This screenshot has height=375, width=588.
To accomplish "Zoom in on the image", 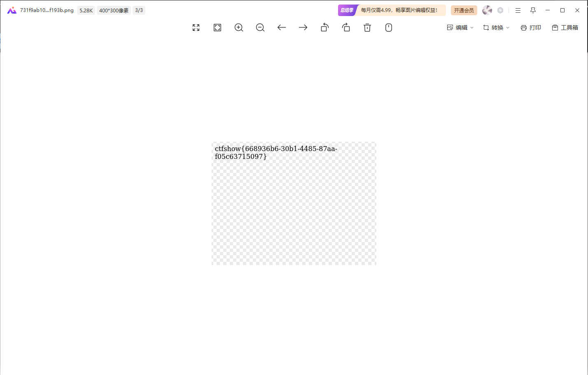I will click(x=239, y=28).
